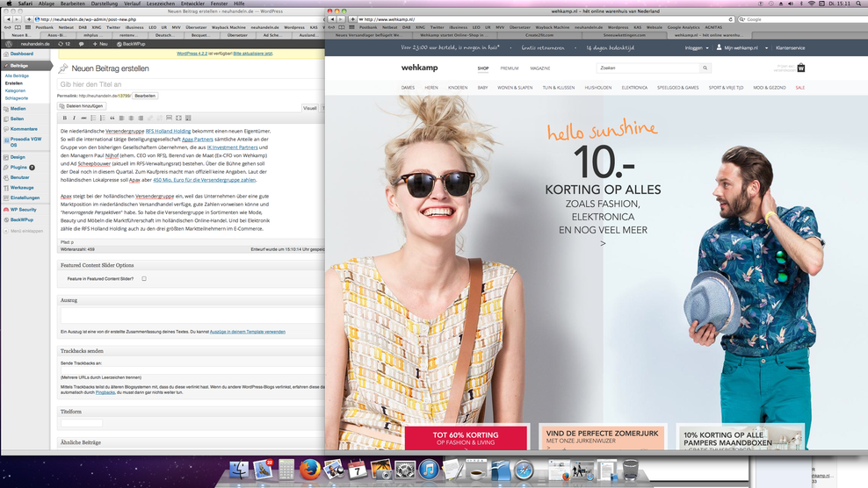Toggle distraction-free fullscreen writing mode
The height and width of the screenshot is (488, 868).
[x=178, y=118]
